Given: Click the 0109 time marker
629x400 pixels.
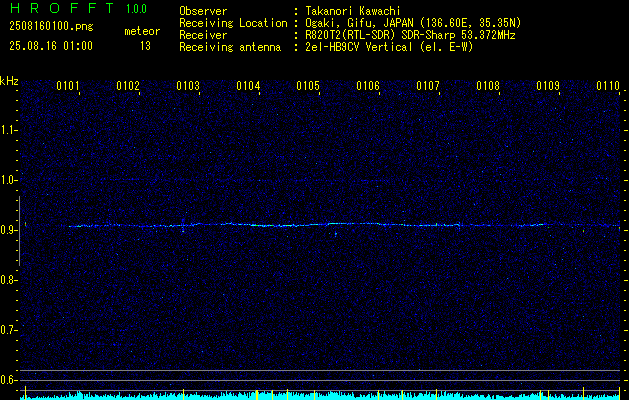Looking at the screenshot, I should coord(548,86).
